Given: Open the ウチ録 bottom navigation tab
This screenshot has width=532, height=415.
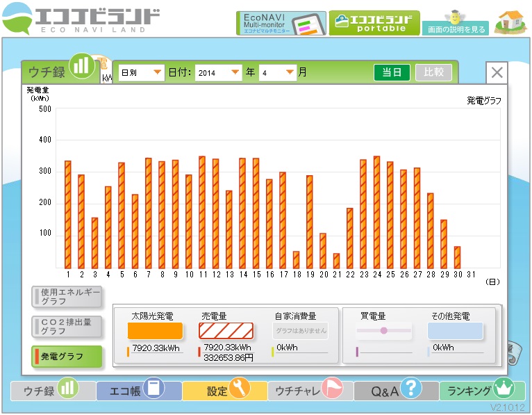Looking at the screenshot, I should click(x=53, y=391).
